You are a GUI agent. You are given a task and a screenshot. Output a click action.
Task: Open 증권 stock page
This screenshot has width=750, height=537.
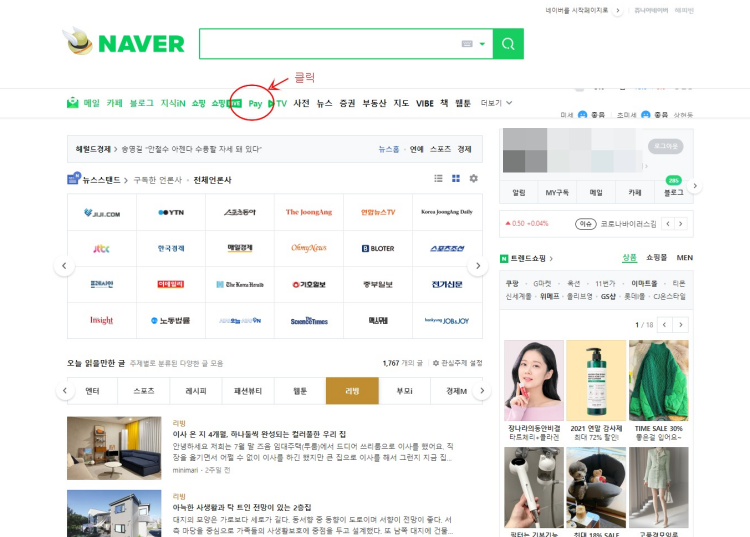pos(347,103)
